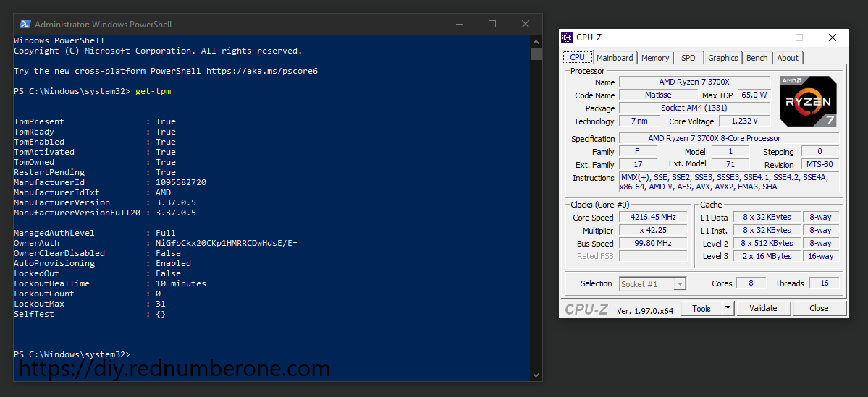
Task: Click the Bus Speed value 99.80 MHz
Action: (x=653, y=243)
